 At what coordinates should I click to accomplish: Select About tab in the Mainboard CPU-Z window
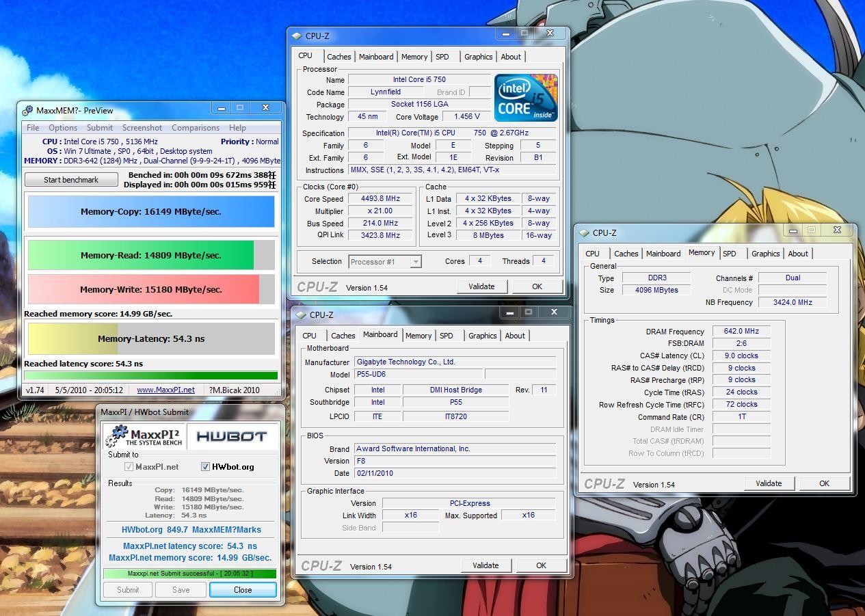515,336
